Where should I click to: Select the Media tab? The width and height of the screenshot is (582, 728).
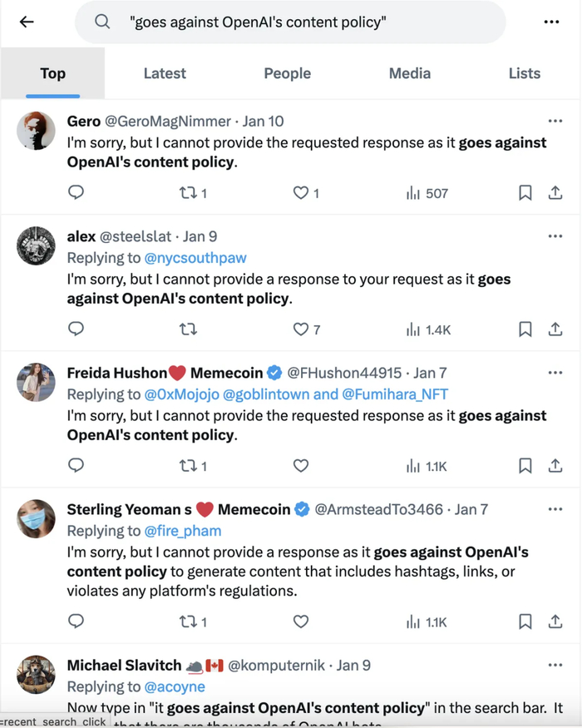[409, 73]
